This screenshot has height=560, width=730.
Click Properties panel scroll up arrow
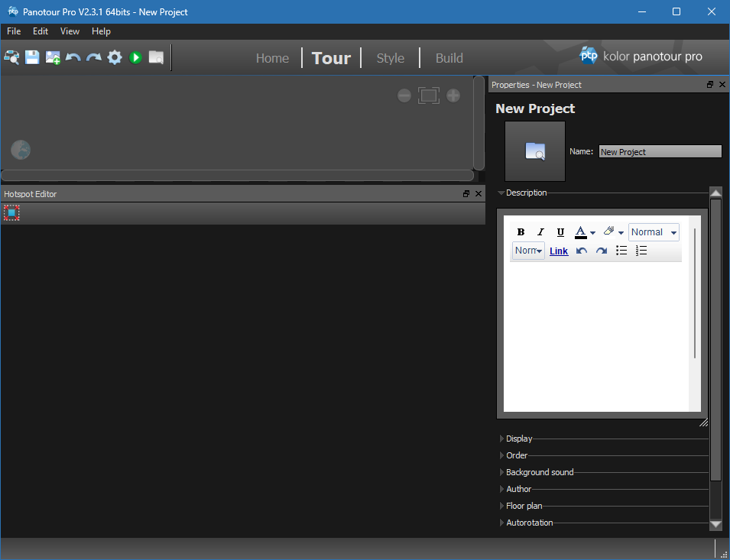pyautogui.click(x=715, y=193)
